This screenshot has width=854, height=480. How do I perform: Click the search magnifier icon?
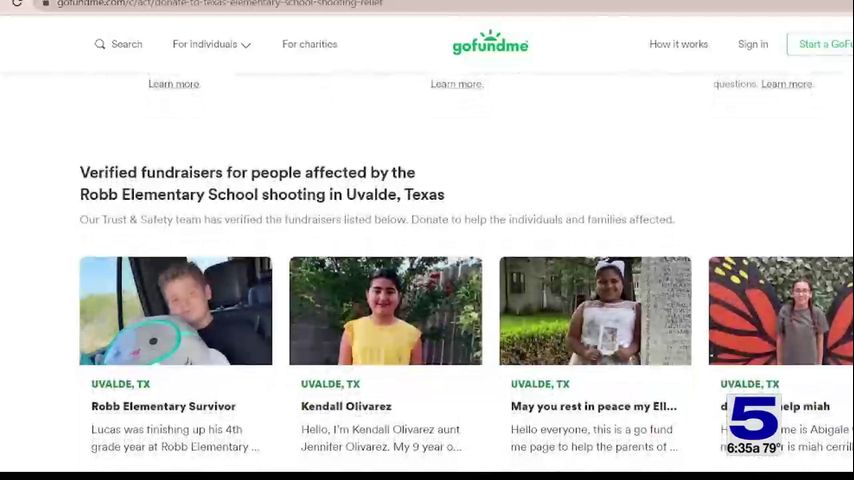point(100,44)
